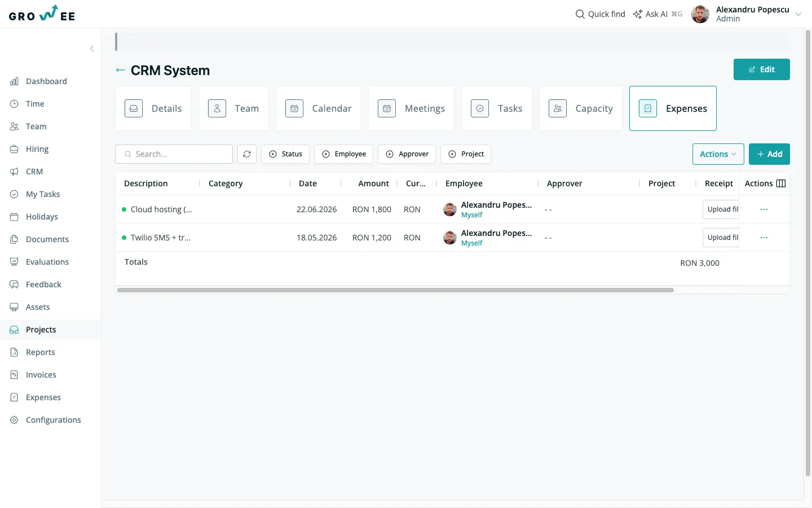Refresh the expenses list

pyautogui.click(x=247, y=154)
